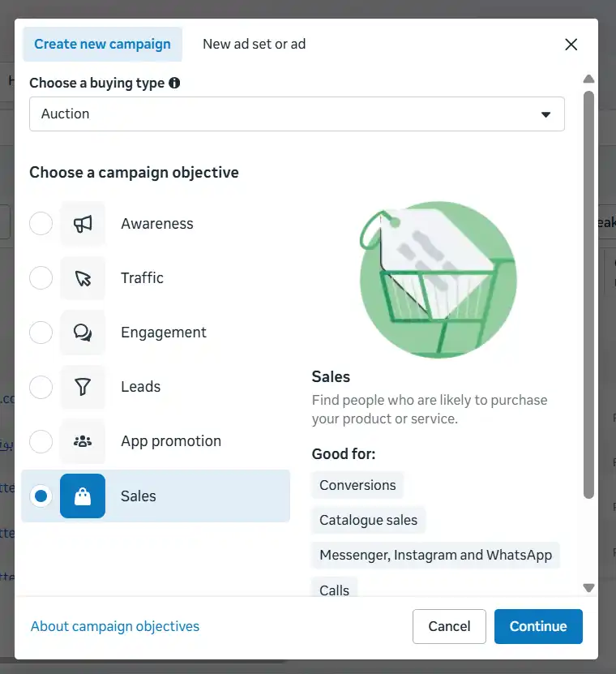The height and width of the screenshot is (674, 616).
Task: Click the Choose a campaign objective heading
Action: (134, 173)
